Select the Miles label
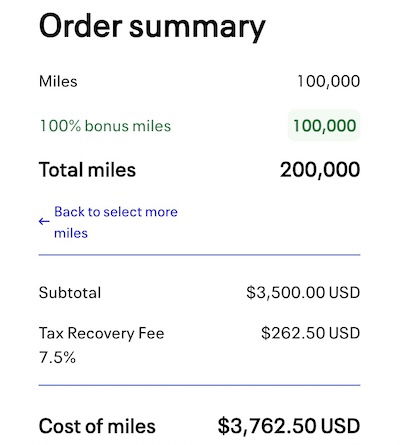 pyautogui.click(x=58, y=81)
